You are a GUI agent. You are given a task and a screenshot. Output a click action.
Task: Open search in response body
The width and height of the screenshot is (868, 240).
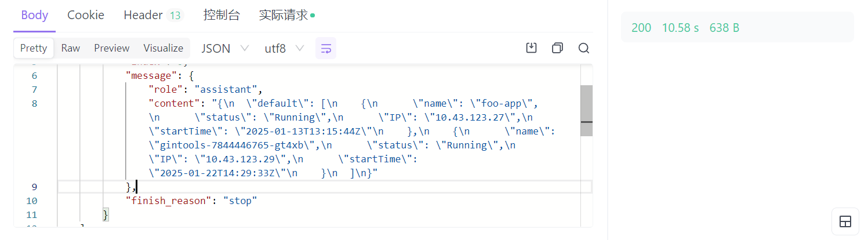click(583, 48)
